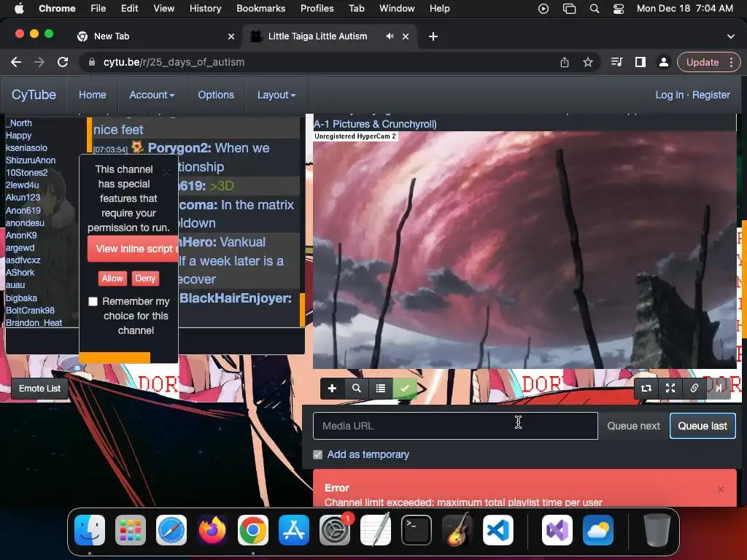Expand the Layout dropdown menu
The image size is (747, 560).
[x=276, y=95]
